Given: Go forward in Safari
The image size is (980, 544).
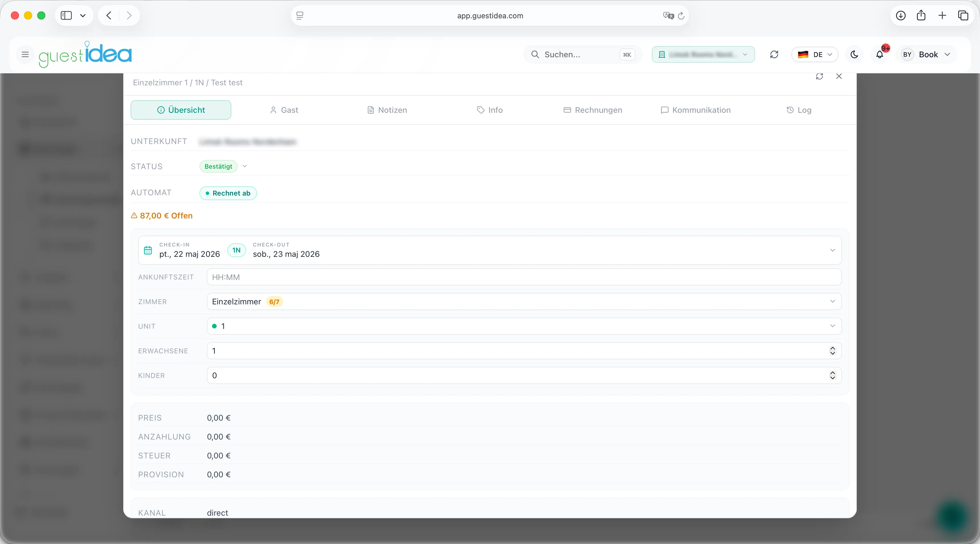Looking at the screenshot, I should [x=129, y=15].
